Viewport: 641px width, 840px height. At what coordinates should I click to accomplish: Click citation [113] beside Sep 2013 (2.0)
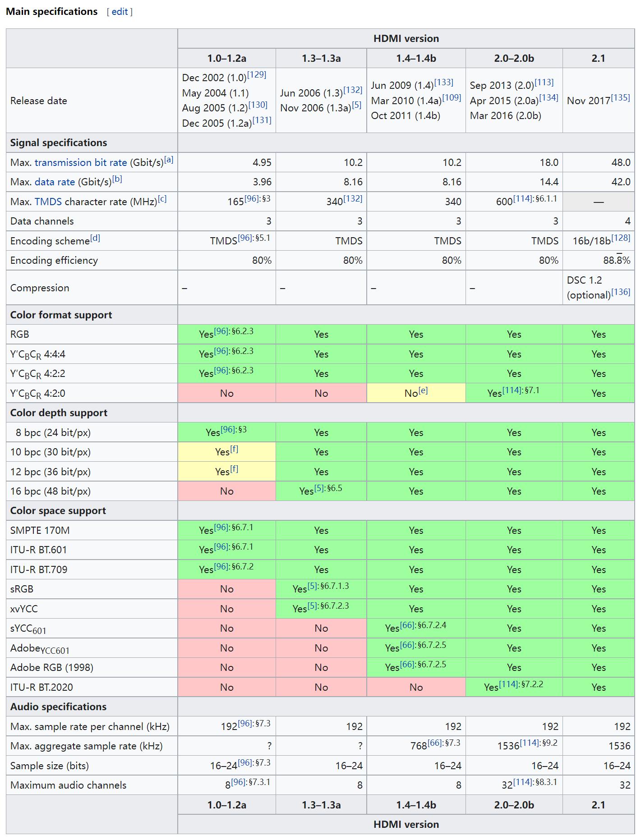pyautogui.click(x=544, y=82)
